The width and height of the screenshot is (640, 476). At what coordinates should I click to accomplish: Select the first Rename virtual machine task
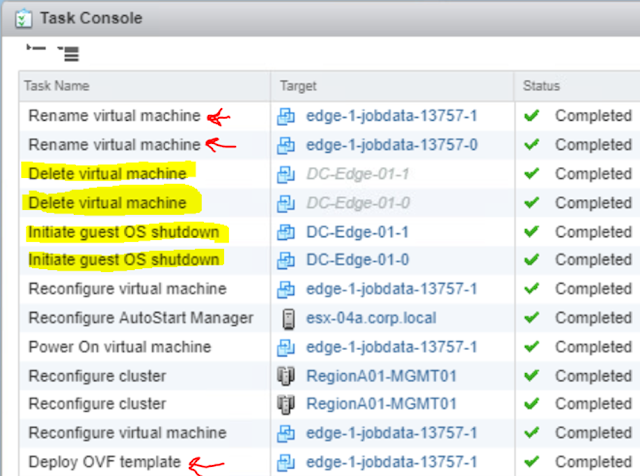point(115,116)
